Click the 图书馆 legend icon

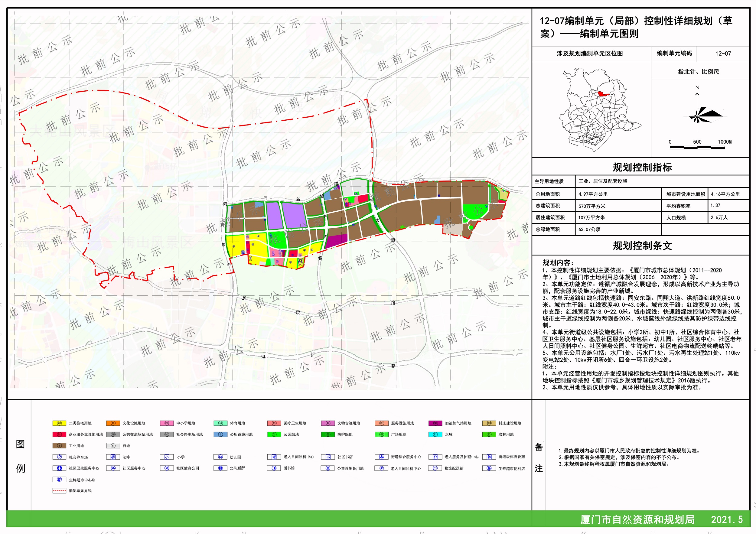click(274, 468)
